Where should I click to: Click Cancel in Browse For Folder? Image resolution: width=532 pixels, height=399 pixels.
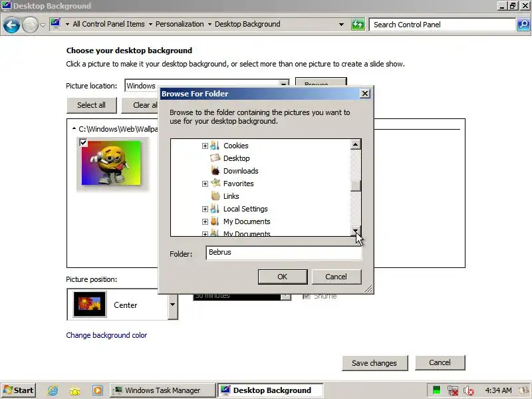point(336,277)
